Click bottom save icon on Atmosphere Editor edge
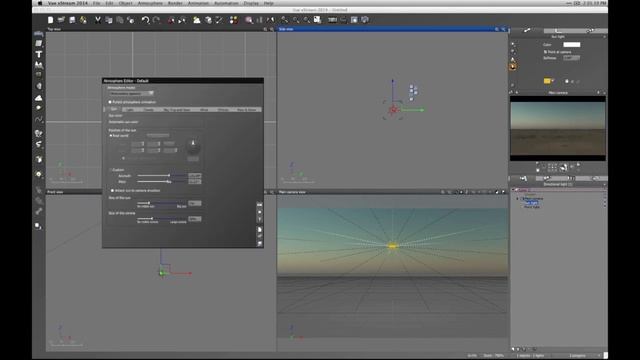The image size is (640, 360). (x=260, y=244)
